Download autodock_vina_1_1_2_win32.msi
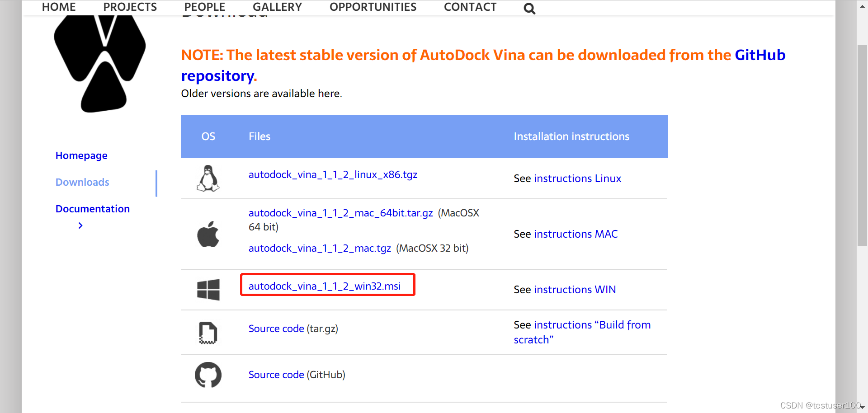This screenshot has height=413, width=868. tap(325, 286)
